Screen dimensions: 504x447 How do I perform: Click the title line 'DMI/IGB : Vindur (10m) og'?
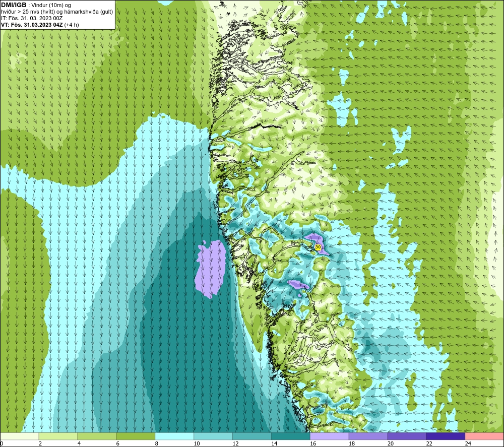pos(36,5)
